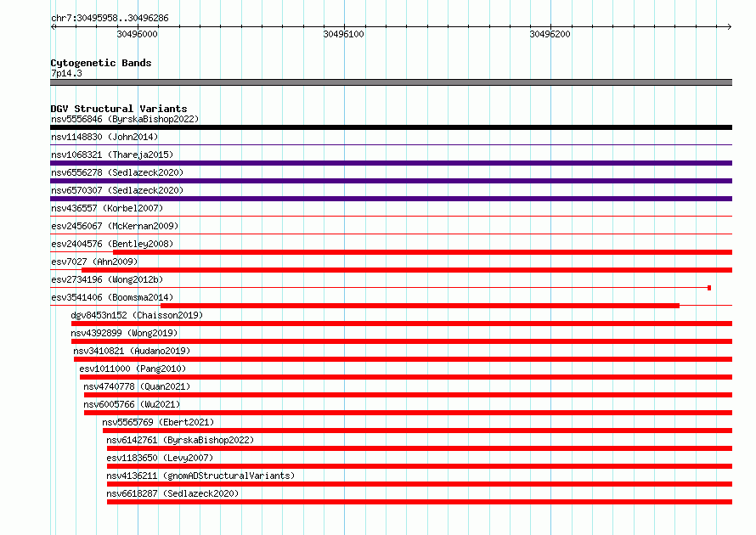Click the ruler's left arrow end
This screenshot has height=535, width=756.
53,26
